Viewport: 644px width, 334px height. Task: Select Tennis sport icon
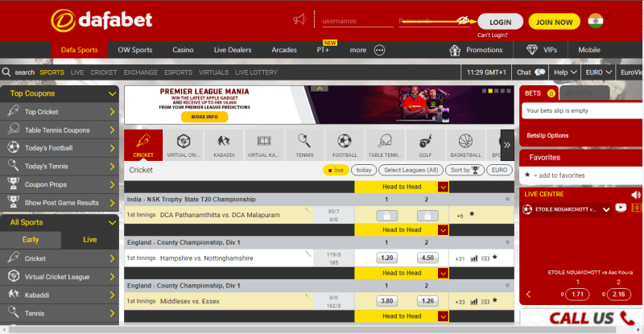click(x=304, y=145)
